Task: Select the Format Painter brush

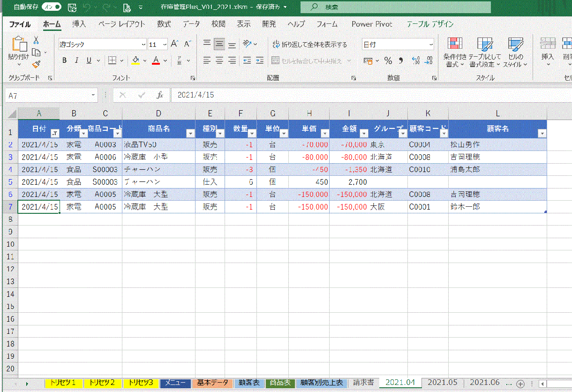Action: tap(36, 64)
